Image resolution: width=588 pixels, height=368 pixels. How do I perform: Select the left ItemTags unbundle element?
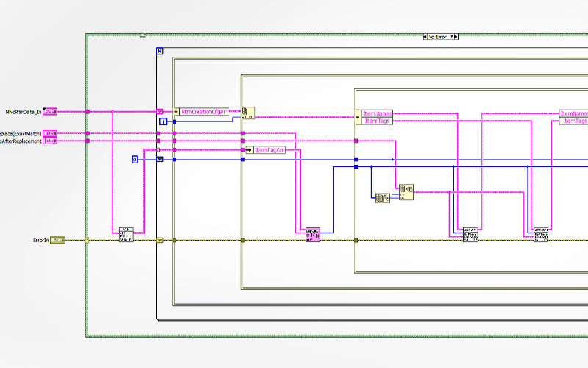[x=378, y=121]
